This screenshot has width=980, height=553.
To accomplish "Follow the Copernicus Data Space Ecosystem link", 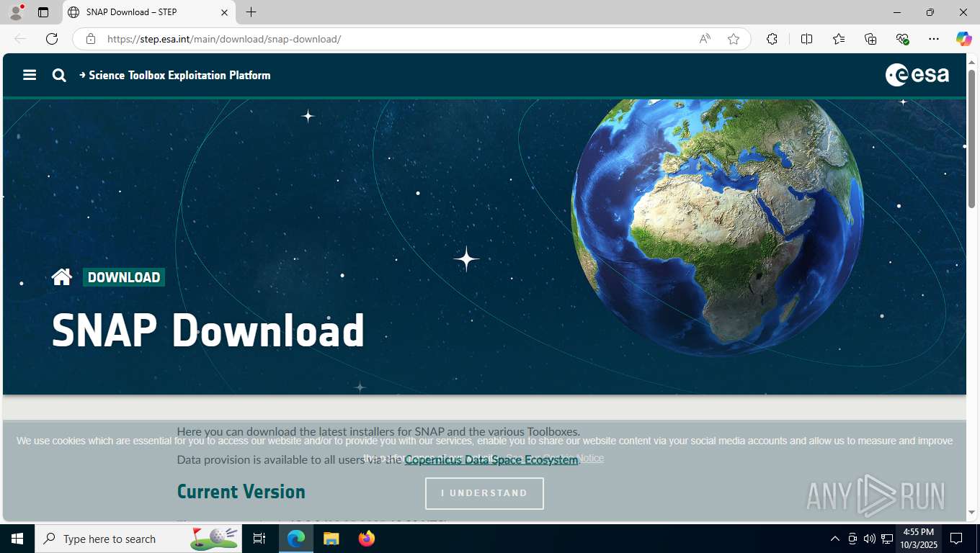I will [491, 459].
